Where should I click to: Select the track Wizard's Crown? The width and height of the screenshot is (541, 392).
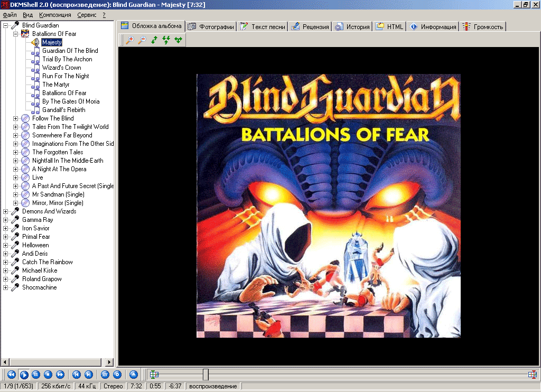coord(61,68)
